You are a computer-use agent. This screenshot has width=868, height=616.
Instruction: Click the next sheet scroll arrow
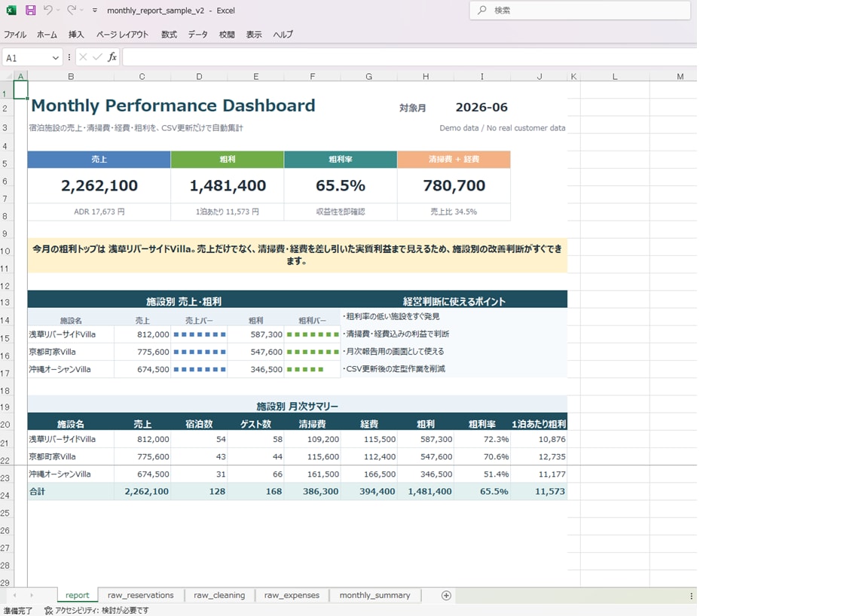coord(32,595)
